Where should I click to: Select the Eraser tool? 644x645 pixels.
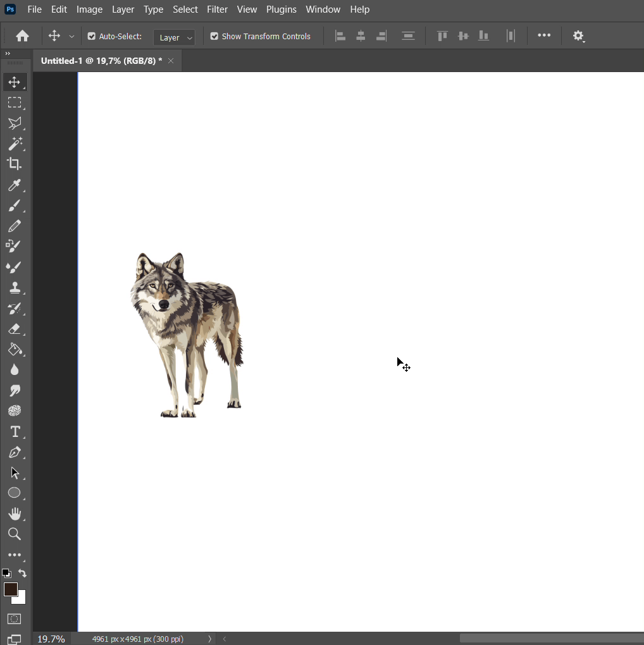pyautogui.click(x=15, y=329)
